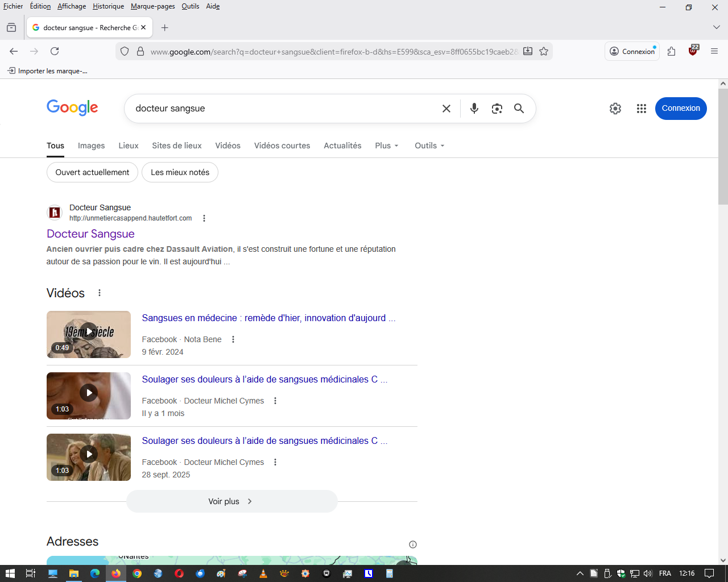Screen dimensions: 728x582
Task: Play the 0:49 Nota Bene video thumbnail
Action: pyautogui.click(x=89, y=334)
